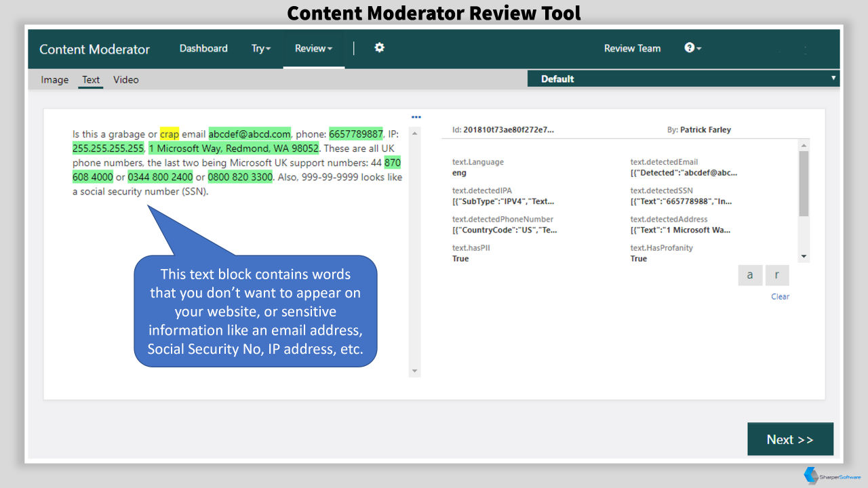Click the Review Team link
The image size is (868, 488).
point(632,49)
